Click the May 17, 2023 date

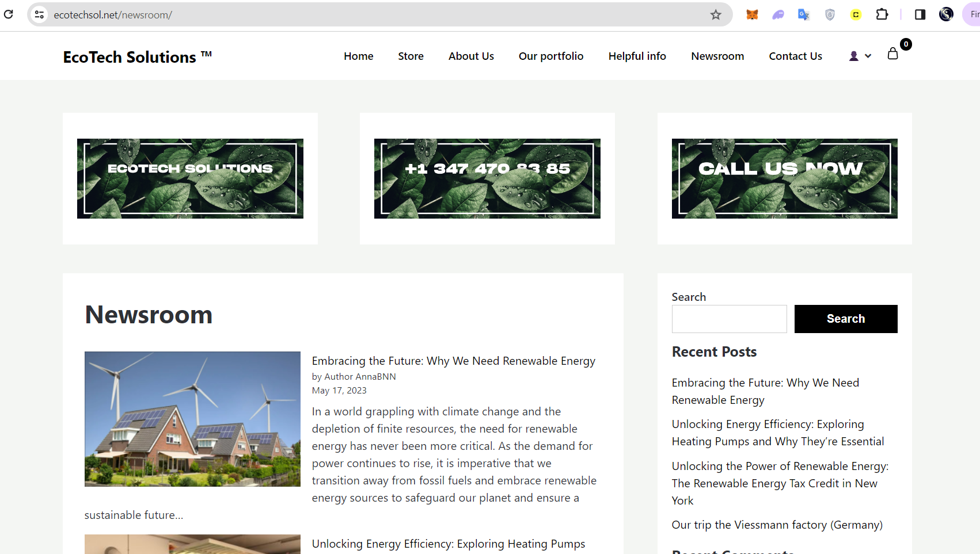pos(339,390)
